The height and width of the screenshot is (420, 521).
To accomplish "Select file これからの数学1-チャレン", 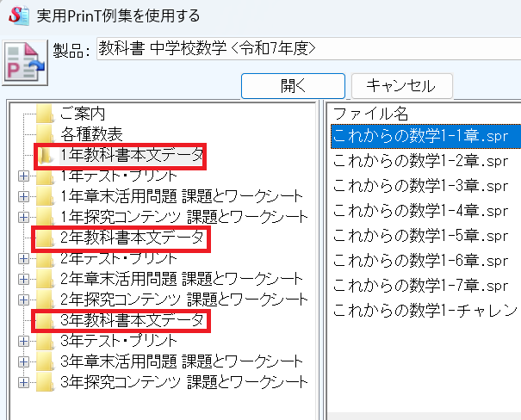I will pyautogui.click(x=425, y=311).
